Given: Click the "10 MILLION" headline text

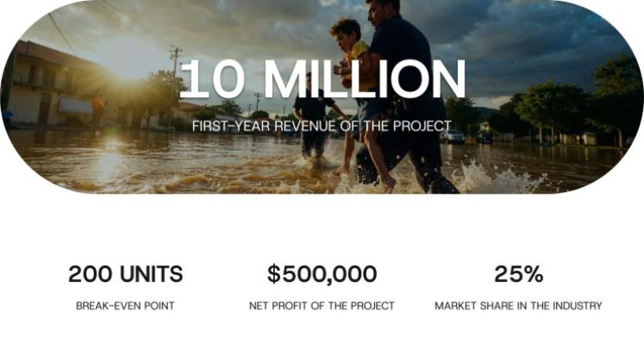Looking at the screenshot, I should coord(322,79).
